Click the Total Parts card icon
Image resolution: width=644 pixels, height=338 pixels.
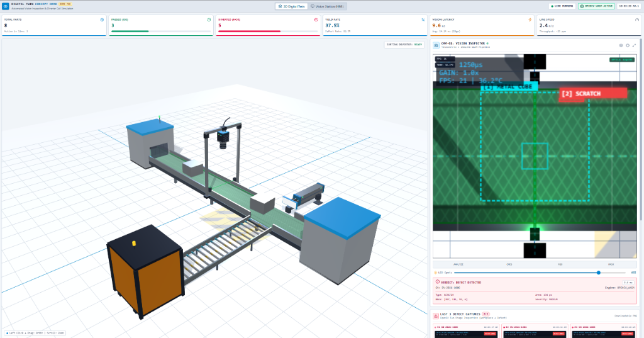[x=103, y=20]
